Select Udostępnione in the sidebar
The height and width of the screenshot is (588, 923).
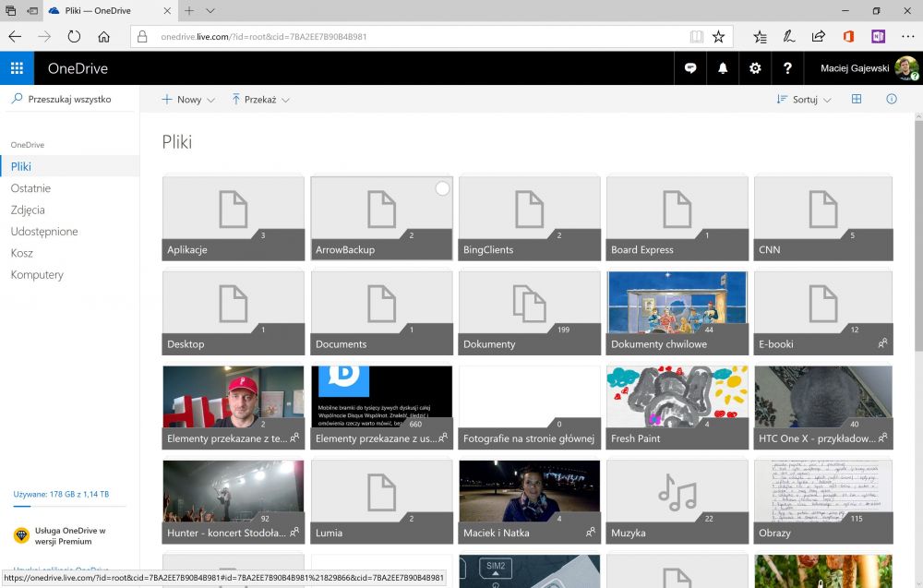tap(69, 232)
